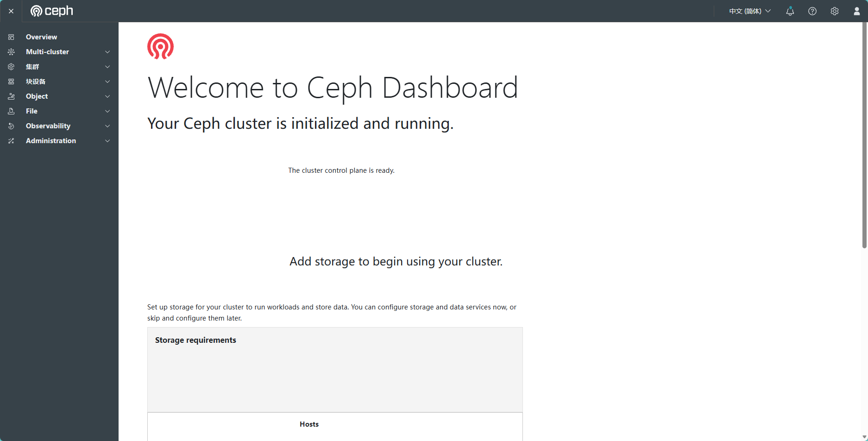Click the 块设备 sidebar icon
Image resolution: width=868 pixels, height=441 pixels.
pyautogui.click(x=11, y=82)
